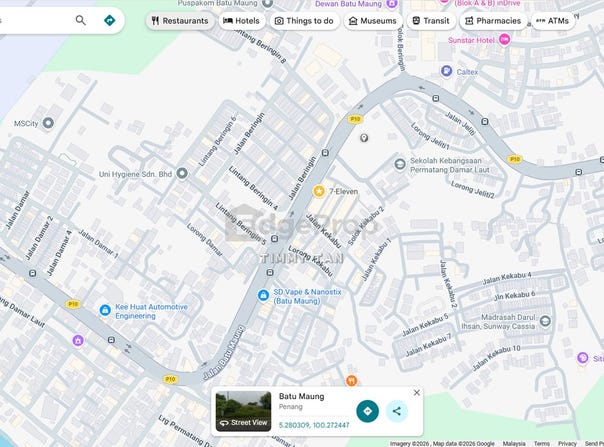Click the Sunstar Hotel label
604x447 pixels.
tap(471, 40)
